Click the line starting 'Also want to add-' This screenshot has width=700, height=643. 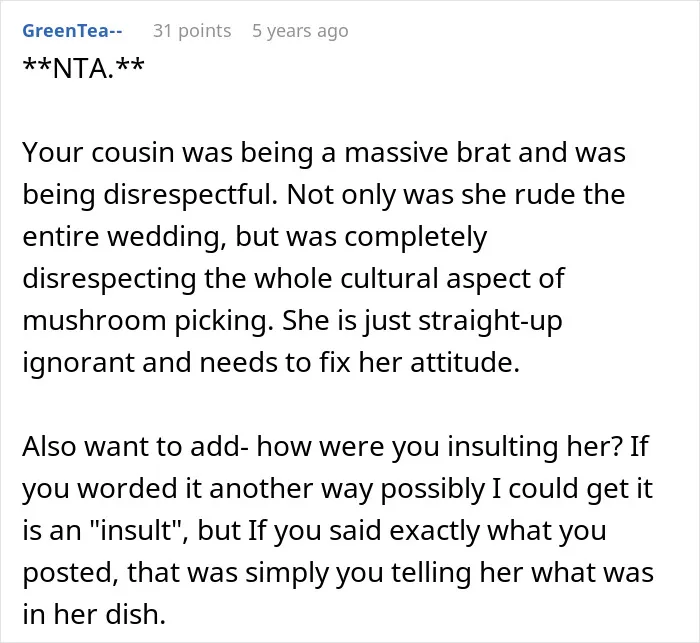(x=335, y=447)
